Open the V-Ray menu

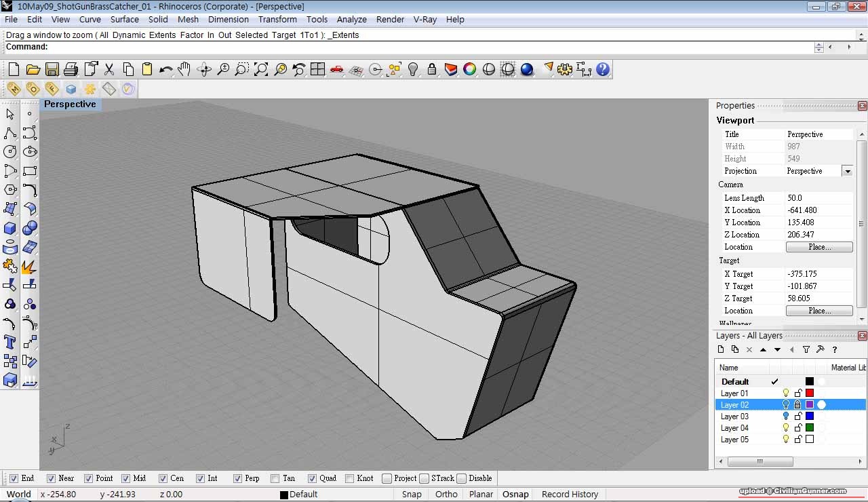[x=425, y=19]
